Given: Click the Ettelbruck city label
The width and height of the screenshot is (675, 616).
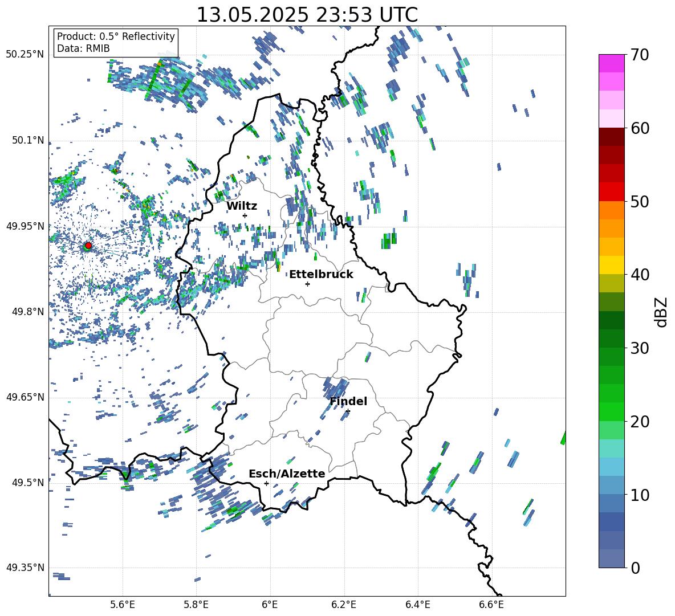Looking at the screenshot, I should [321, 275].
